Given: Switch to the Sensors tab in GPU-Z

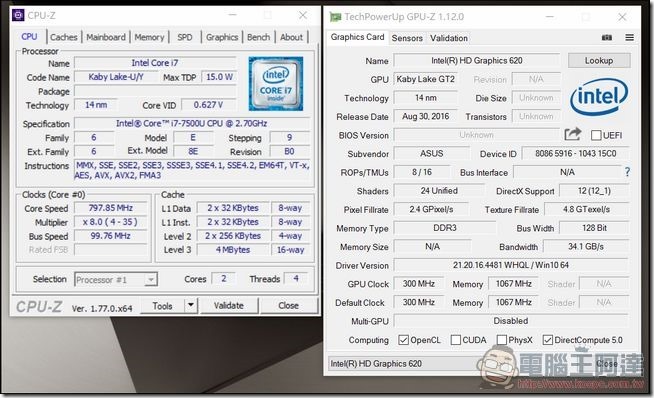Looking at the screenshot, I should tap(407, 38).
